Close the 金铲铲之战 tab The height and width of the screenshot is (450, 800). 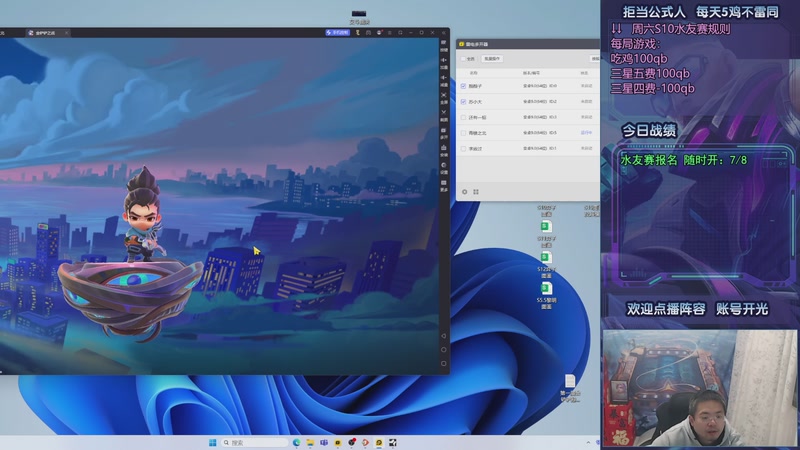coord(66,33)
